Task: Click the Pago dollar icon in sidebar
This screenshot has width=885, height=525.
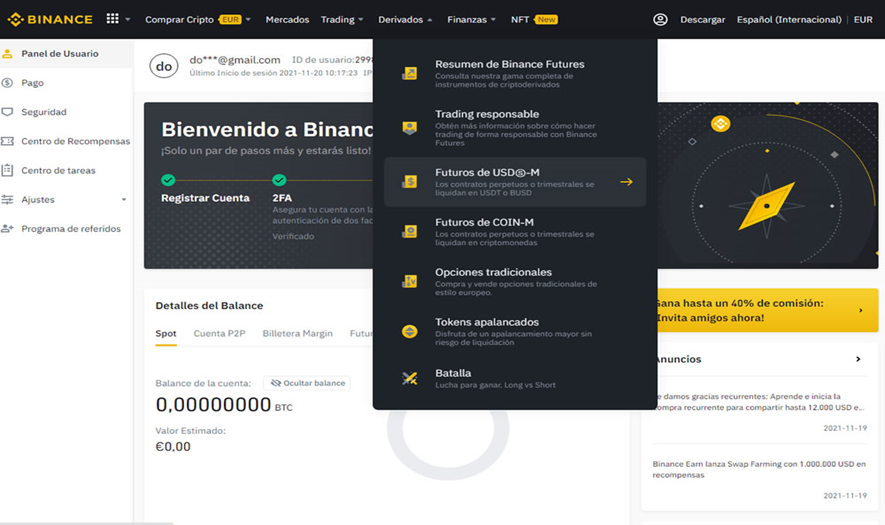Action: [7, 83]
